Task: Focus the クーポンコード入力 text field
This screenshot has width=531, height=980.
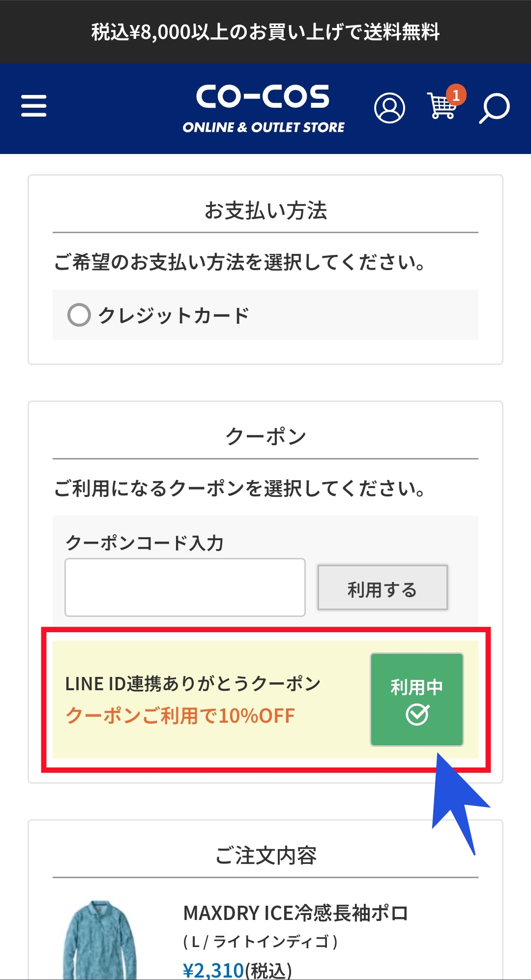Action: 185,587
